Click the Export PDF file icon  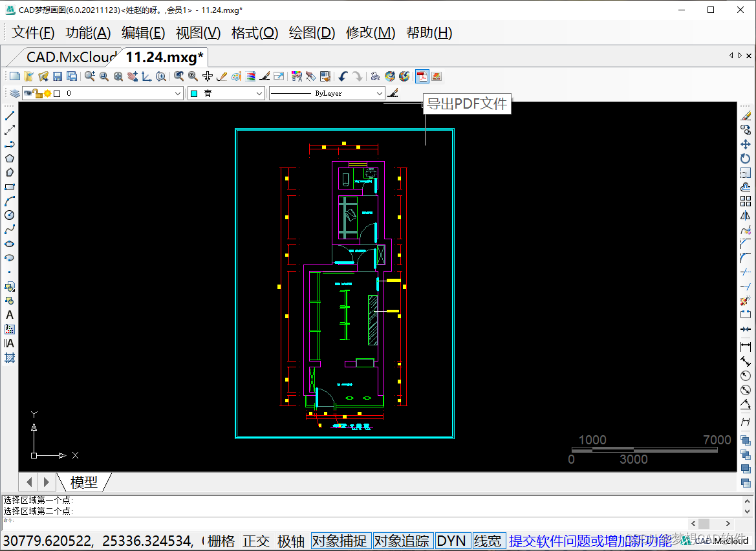click(x=422, y=76)
